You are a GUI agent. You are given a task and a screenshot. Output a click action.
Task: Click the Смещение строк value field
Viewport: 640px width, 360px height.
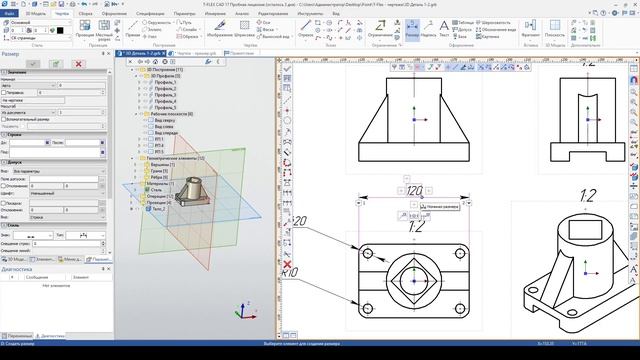tap(67, 244)
